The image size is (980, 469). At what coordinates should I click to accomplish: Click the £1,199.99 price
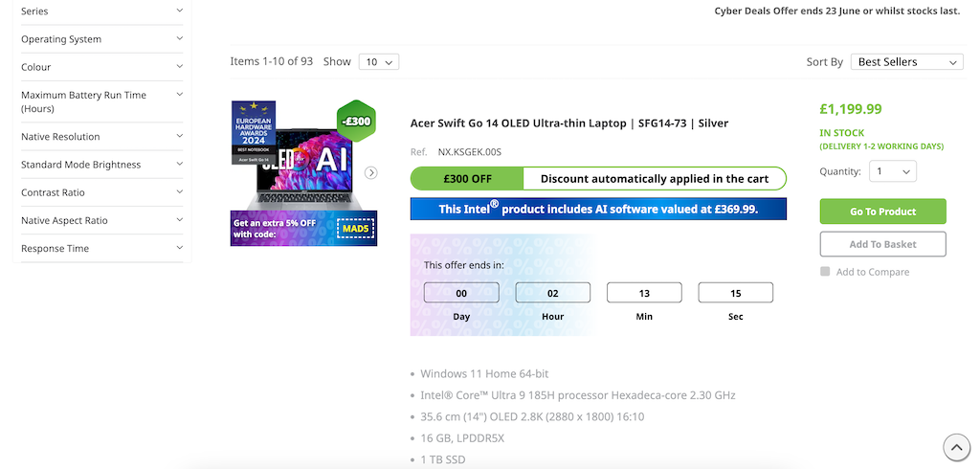[851, 109]
